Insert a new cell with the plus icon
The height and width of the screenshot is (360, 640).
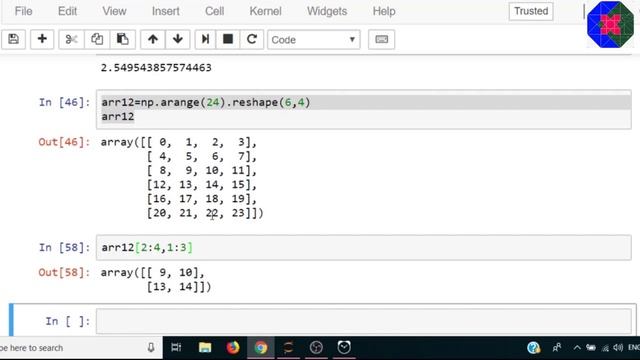42,39
